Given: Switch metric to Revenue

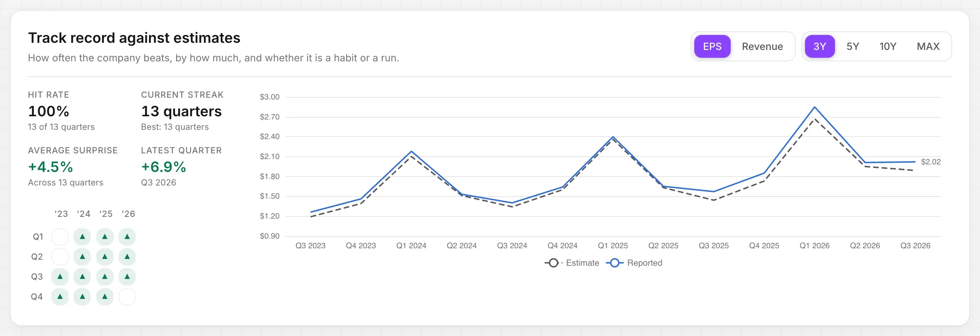Looking at the screenshot, I should 762,46.
